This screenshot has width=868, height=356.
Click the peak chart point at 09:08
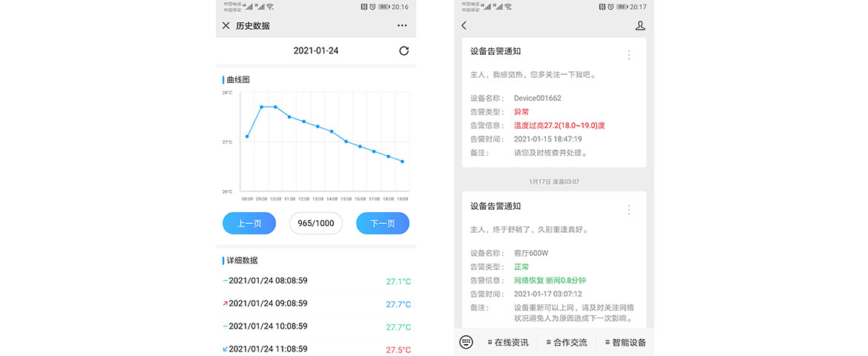pos(261,107)
